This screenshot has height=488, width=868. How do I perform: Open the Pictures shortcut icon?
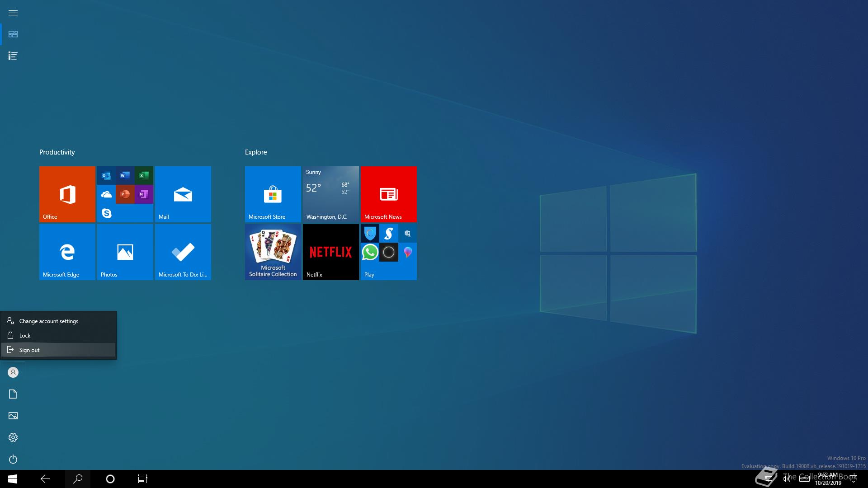click(x=13, y=416)
